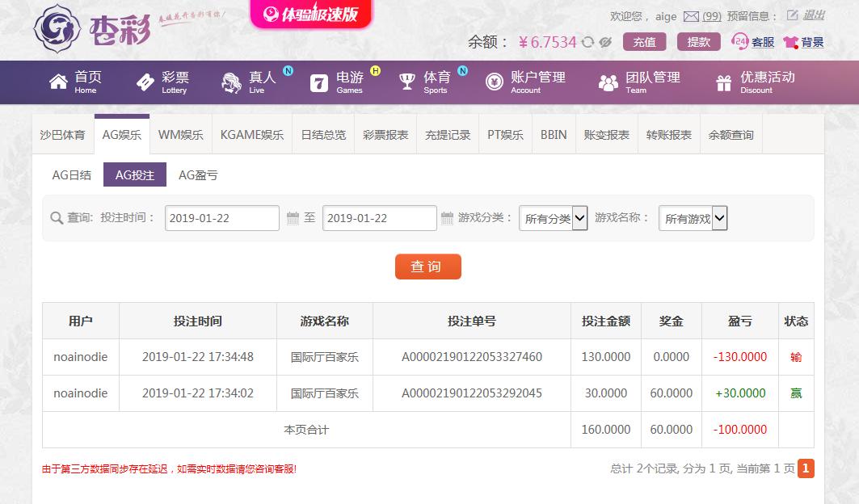Click the start date input field

click(x=222, y=218)
